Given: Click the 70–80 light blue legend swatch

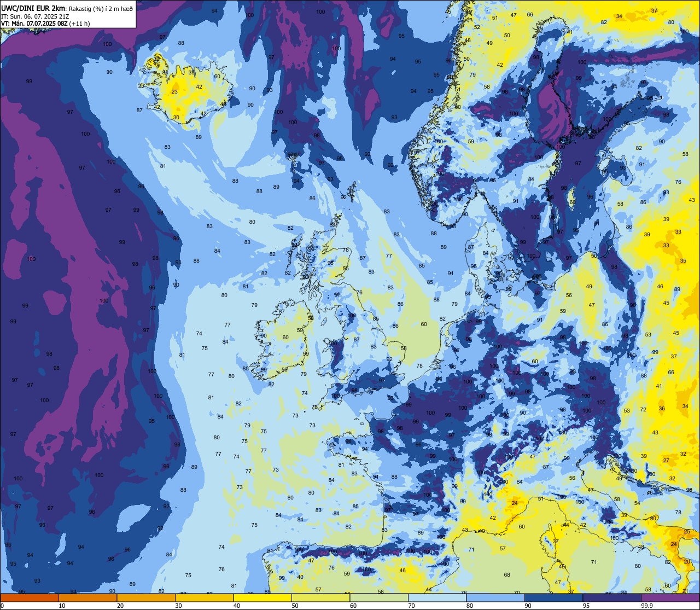Looking at the screenshot, I should coord(437,597).
